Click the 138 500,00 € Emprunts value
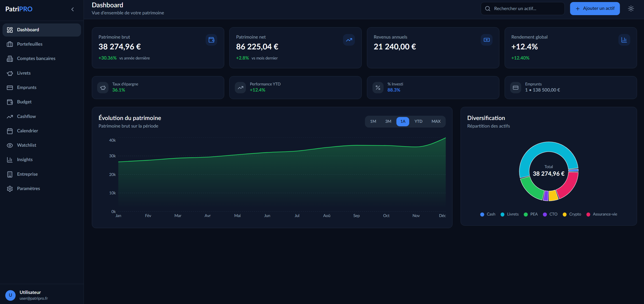The height and width of the screenshot is (304, 644). tap(546, 90)
